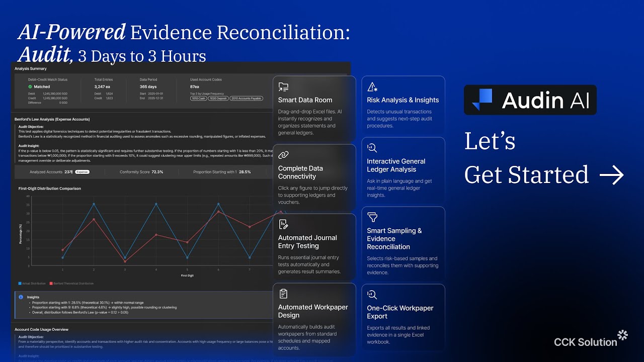The height and width of the screenshot is (362, 644).
Task: Select the 2010 Accounts Payable chip
Action: 247,99
